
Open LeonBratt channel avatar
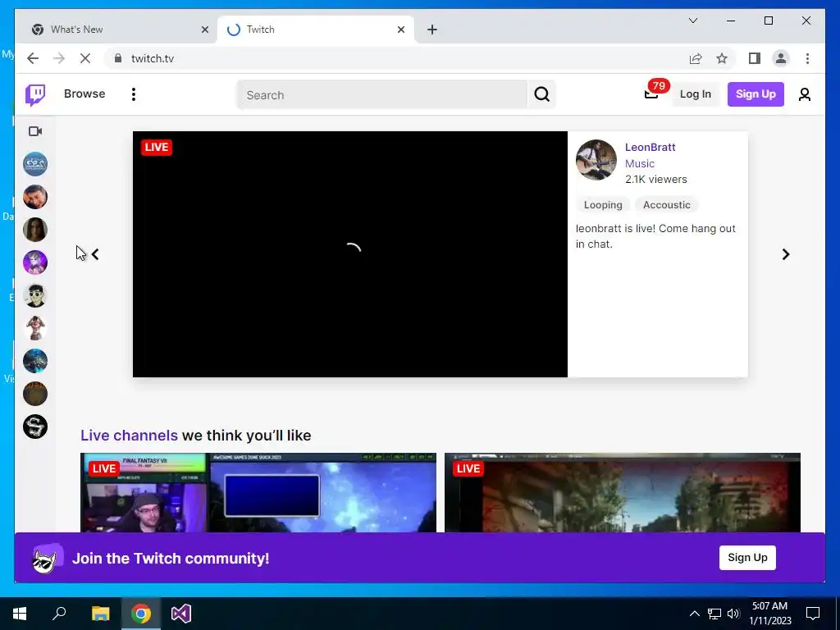click(x=596, y=160)
